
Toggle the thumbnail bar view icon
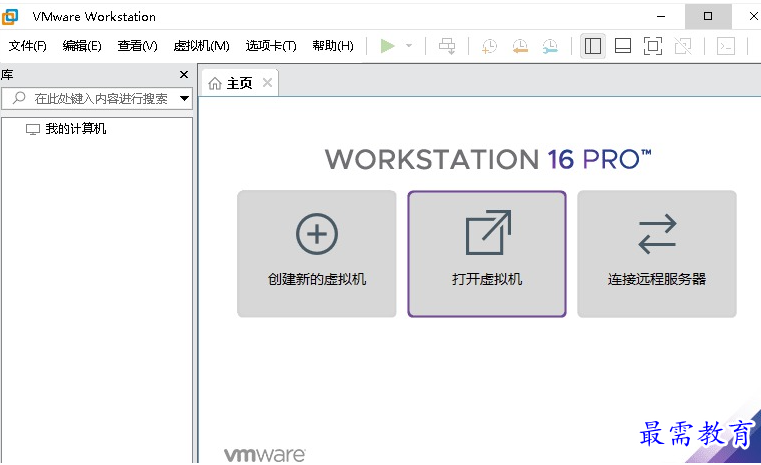tap(623, 46)
